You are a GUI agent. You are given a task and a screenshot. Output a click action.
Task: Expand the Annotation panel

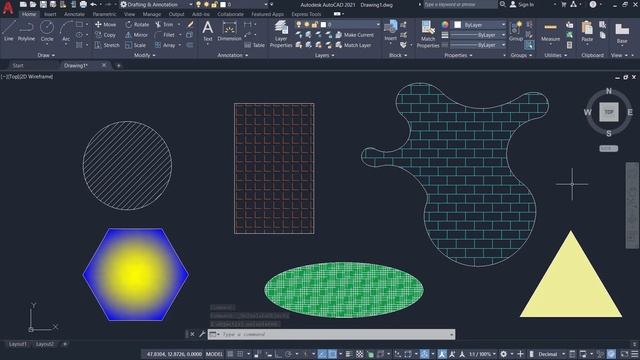232,55
